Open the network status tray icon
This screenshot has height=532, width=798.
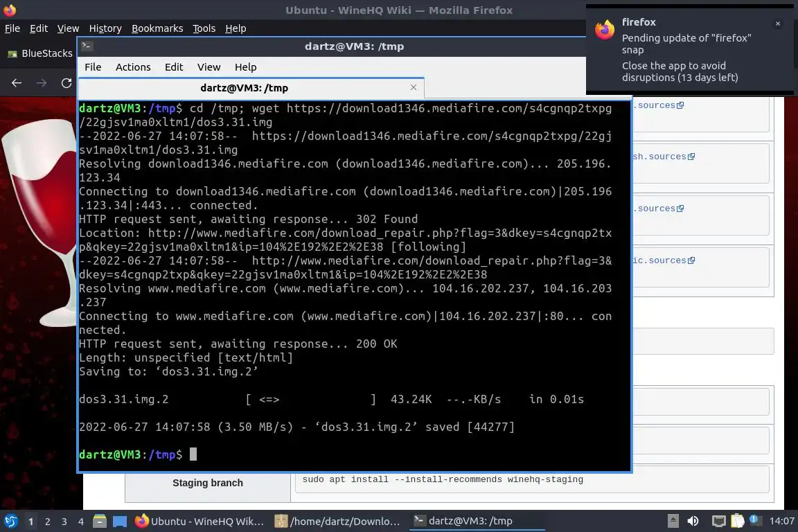[718, 521]
